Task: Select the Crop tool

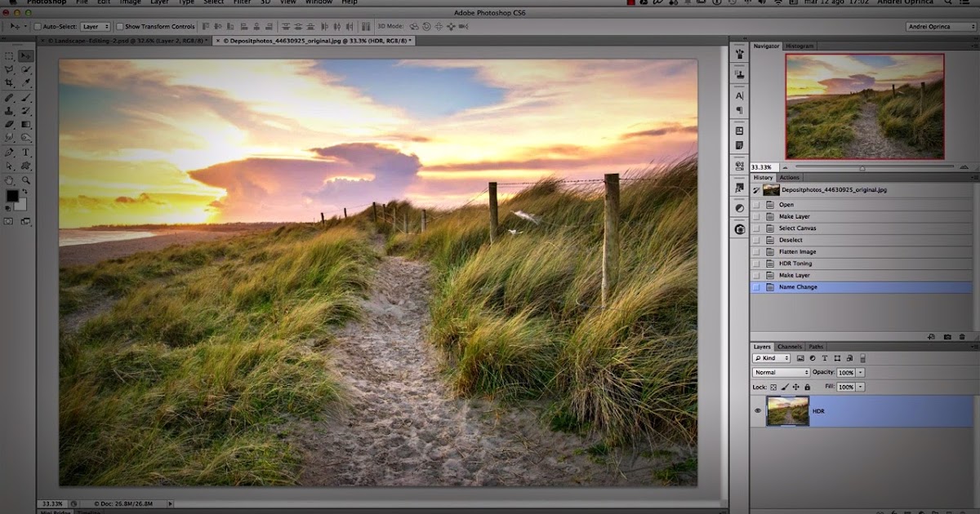Action: pyautogui.click(x=10, y=82)
